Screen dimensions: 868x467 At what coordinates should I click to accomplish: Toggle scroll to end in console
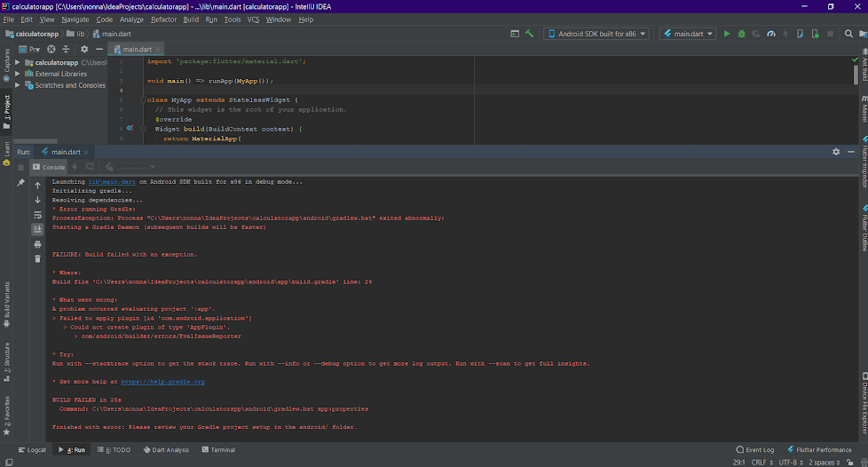[x=37, y=229]
